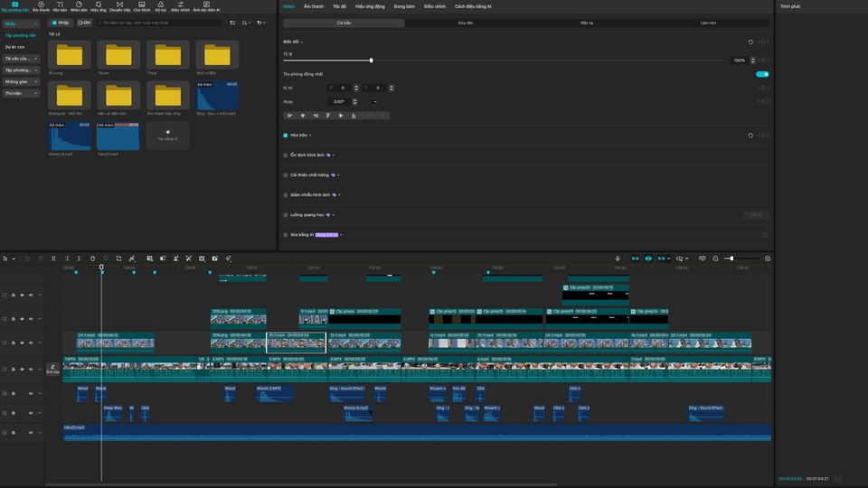Image resolution: width=868 pixels, height=488 pixels.
Task: Expand the Thư viện dropdown in sidebar
Action: (22, 93)
